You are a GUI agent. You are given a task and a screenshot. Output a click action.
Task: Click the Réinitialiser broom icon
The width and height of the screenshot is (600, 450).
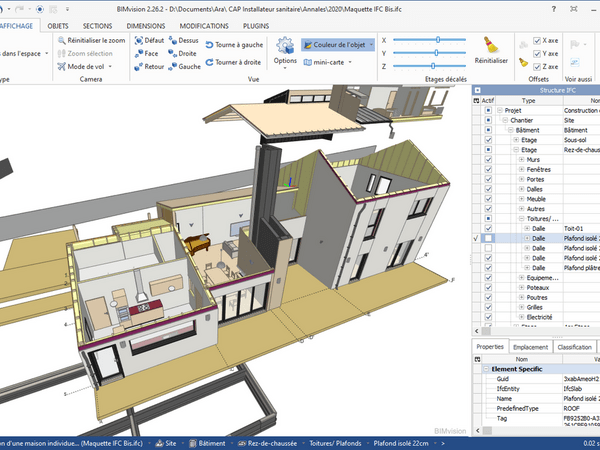(x=490, y=45)
